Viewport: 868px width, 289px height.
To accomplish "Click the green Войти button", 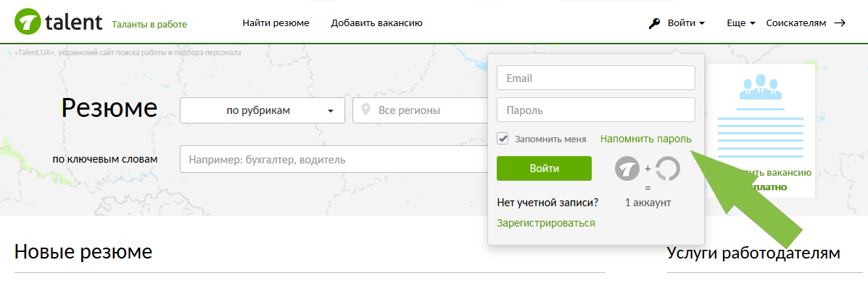I will (x=544, y=168).
